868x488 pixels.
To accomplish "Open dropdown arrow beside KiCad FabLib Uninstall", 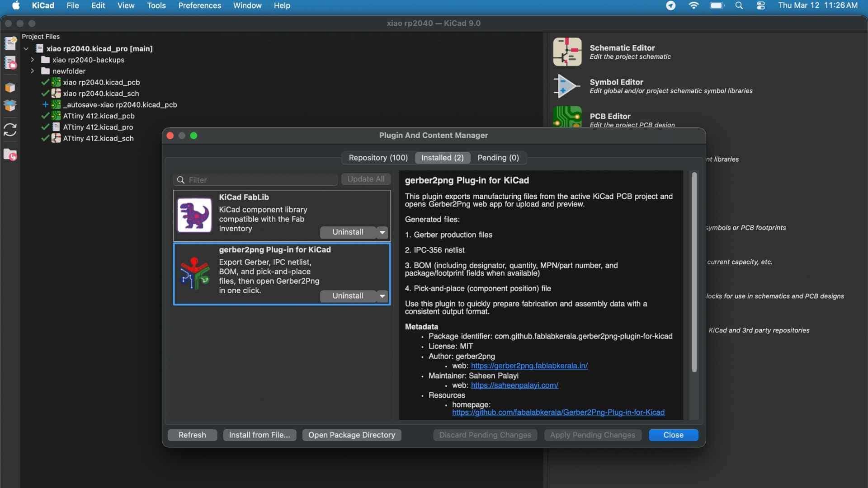I will click(x=382, y=232).
